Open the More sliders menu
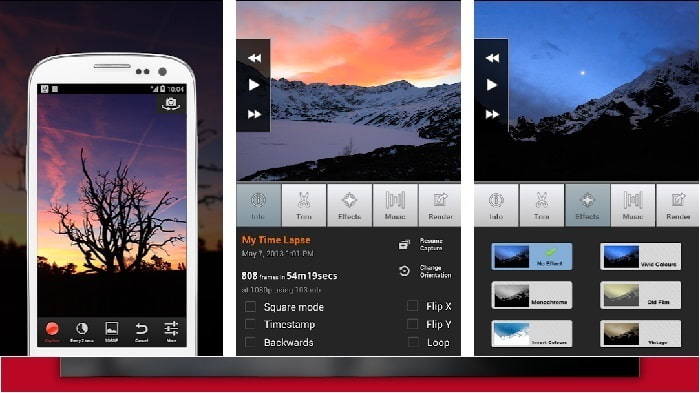The image size is (700, 393). [x=171, y=328]
